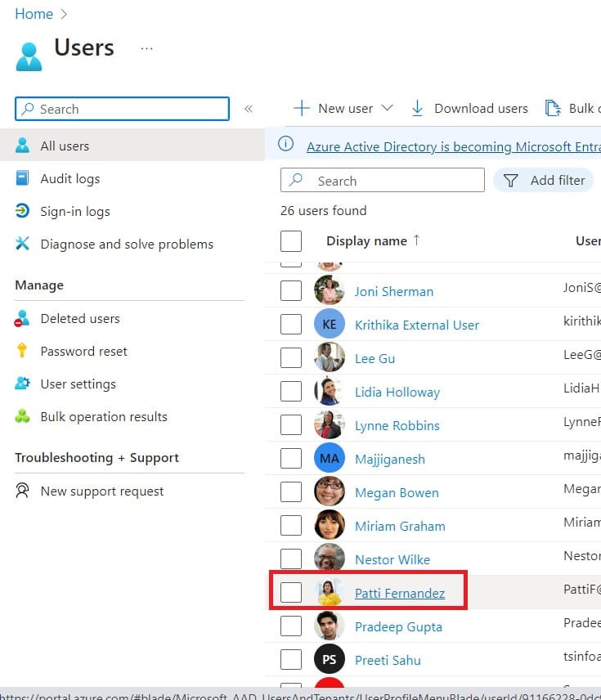The width and height of the screenshot is (601, 700).
Task: Toggle the select-all checkbox in header row
Action: (x=291, y=241)
